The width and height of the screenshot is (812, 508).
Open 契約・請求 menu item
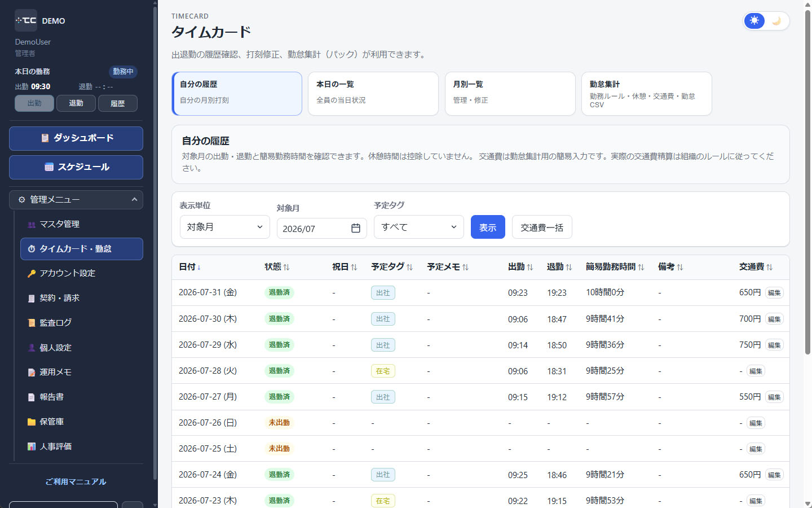81,298
